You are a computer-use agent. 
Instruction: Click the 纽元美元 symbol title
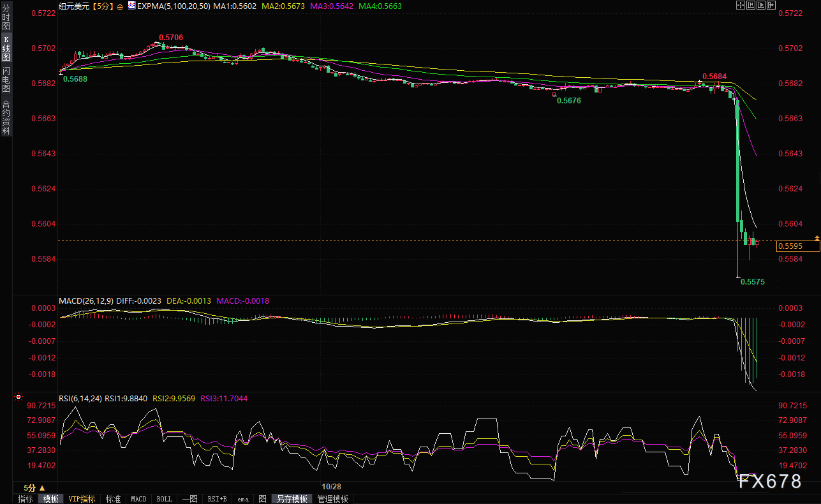click(x=74, y=6)
